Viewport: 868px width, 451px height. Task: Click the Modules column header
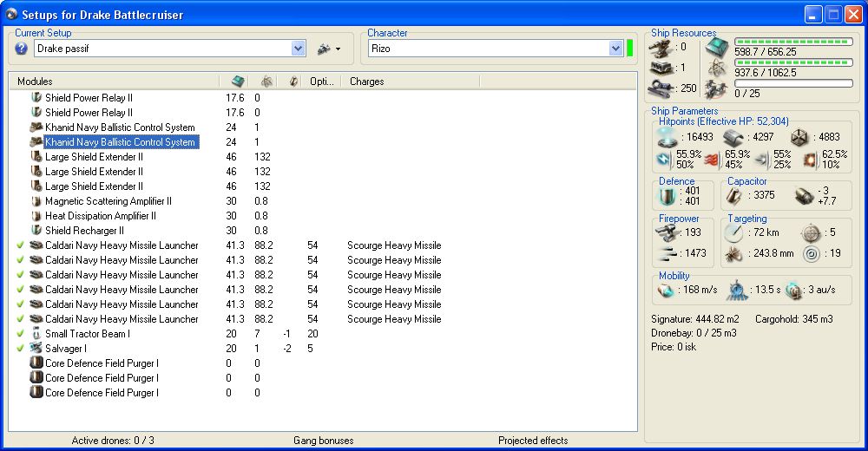(x=114, y=82)
